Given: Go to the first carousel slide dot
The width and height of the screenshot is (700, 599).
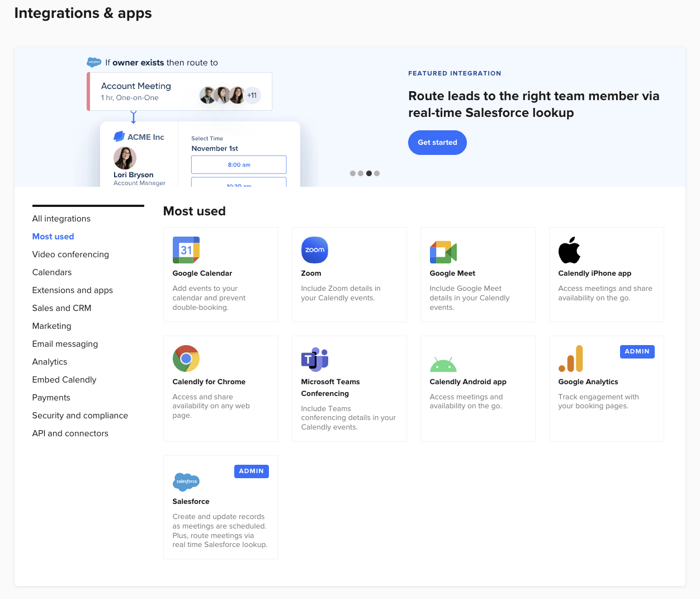Looking at the screenshot, I should pos(353,173).
